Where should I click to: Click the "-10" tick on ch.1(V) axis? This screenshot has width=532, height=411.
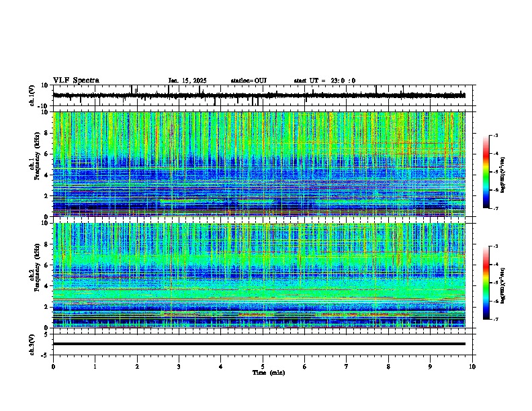coord(44,106)
